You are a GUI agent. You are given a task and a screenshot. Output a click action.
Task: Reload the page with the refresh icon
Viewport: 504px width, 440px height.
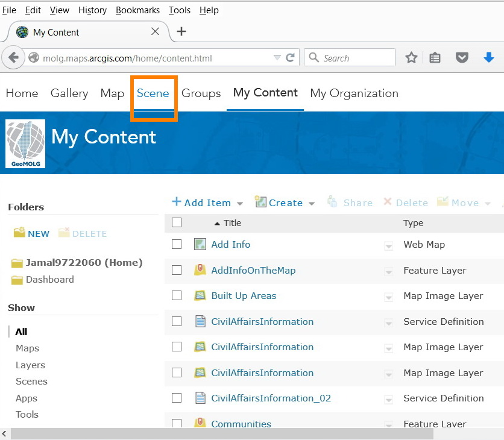click(x=291, y=58)
